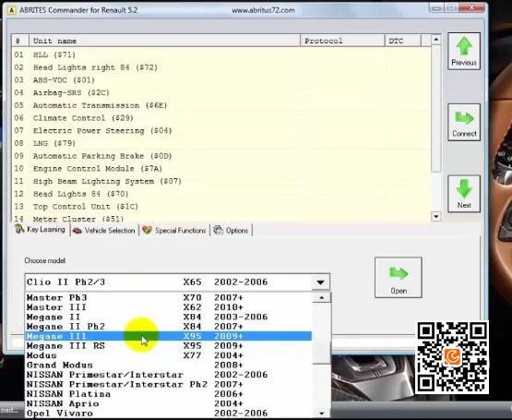Select Head Lights right 84 ($72) row
Viewport: 512px width, 420px height.
[221, 67]
